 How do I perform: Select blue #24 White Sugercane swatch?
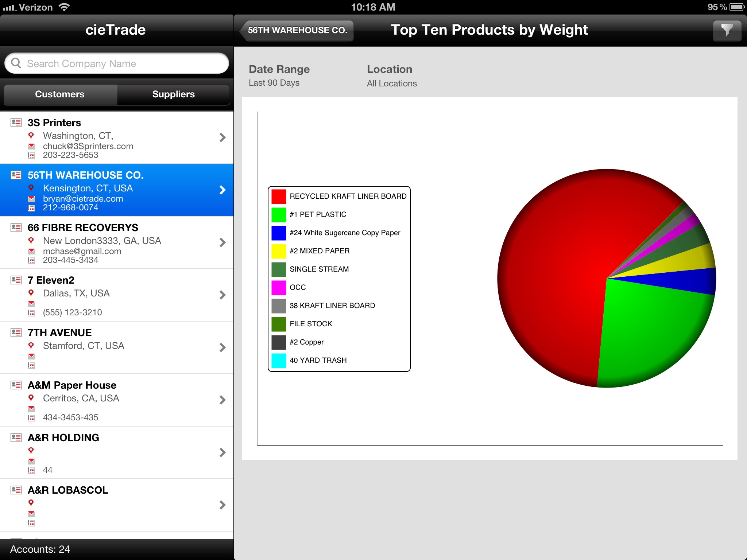(x=279, y=233)
